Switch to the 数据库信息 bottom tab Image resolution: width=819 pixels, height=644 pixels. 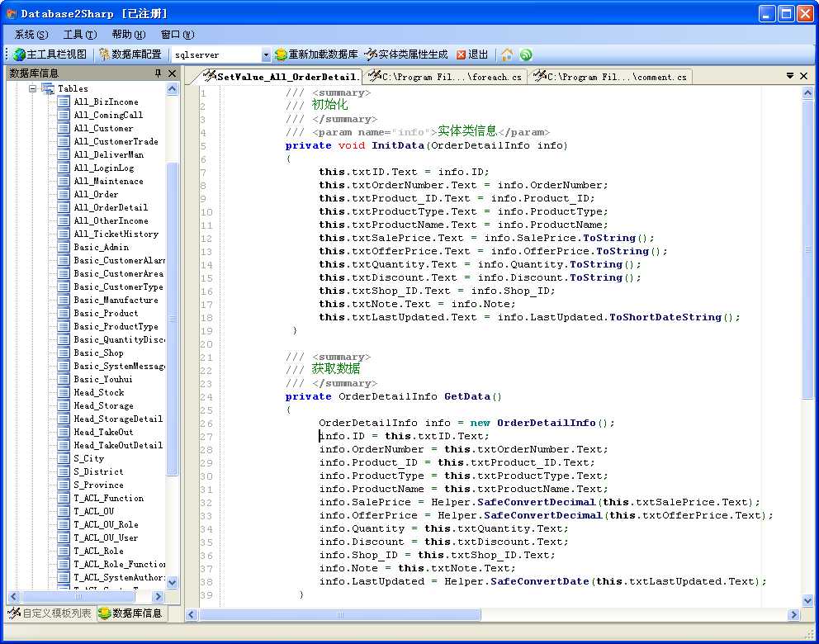[130, 613]
